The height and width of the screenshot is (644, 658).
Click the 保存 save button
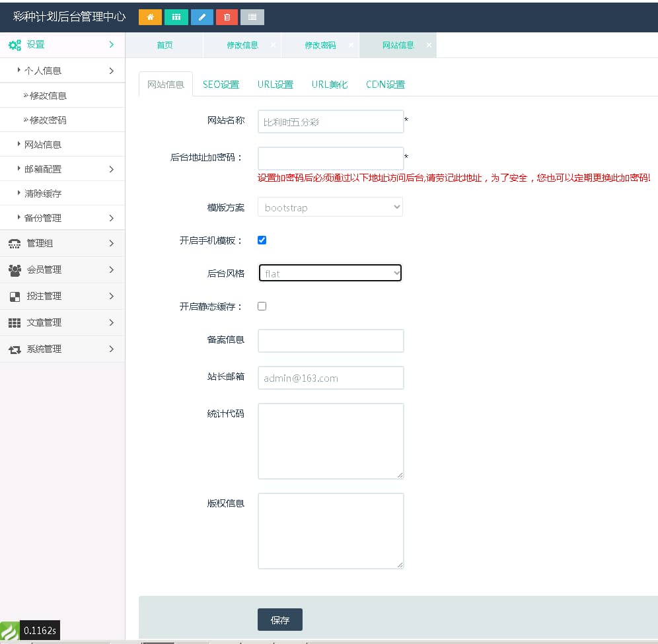279,620
